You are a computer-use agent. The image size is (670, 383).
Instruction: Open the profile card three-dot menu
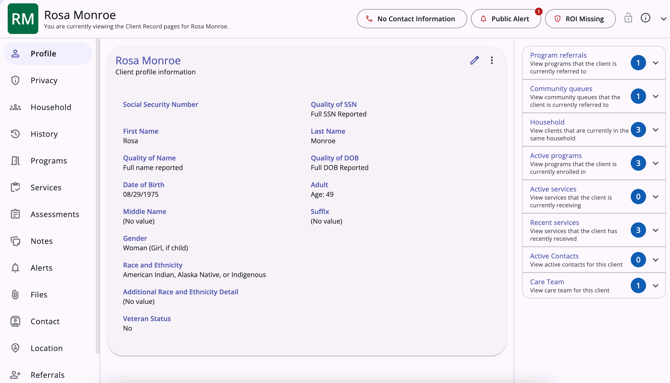(x=492, y=60)
